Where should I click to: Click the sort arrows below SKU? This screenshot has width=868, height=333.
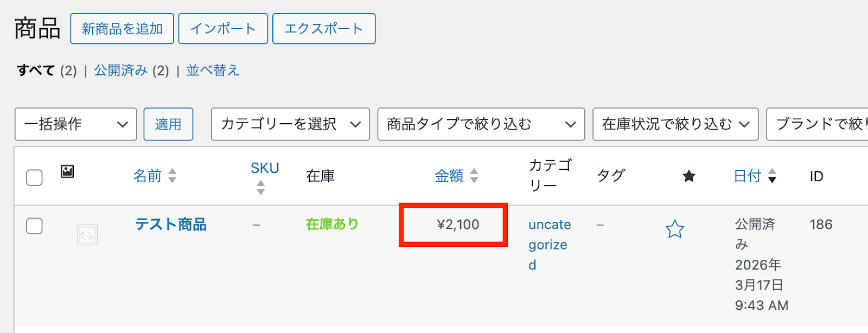click(261, 188)
